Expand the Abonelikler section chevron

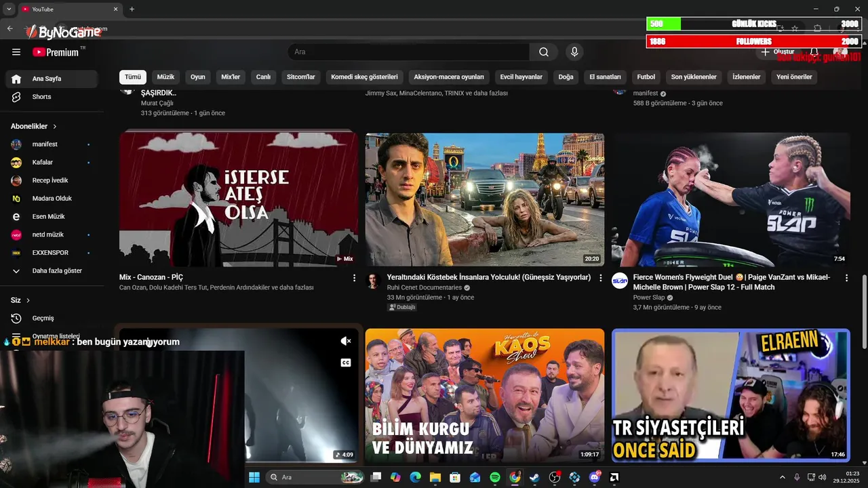pyautogui.click(x=55, y=127)
